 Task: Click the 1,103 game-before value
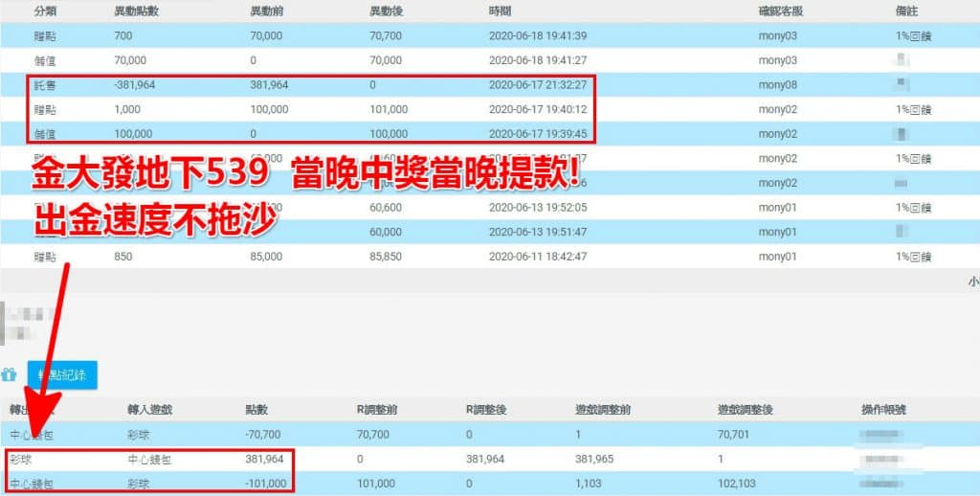click(x=589, y=484)
